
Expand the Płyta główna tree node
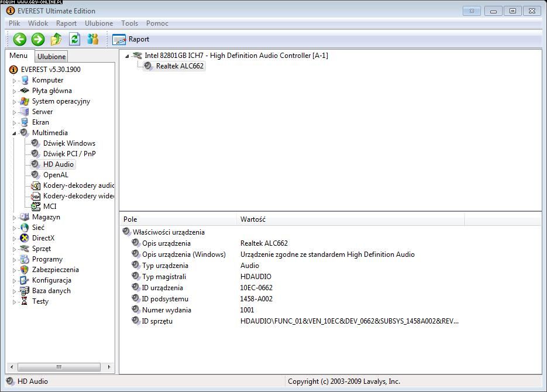[14, 91]
